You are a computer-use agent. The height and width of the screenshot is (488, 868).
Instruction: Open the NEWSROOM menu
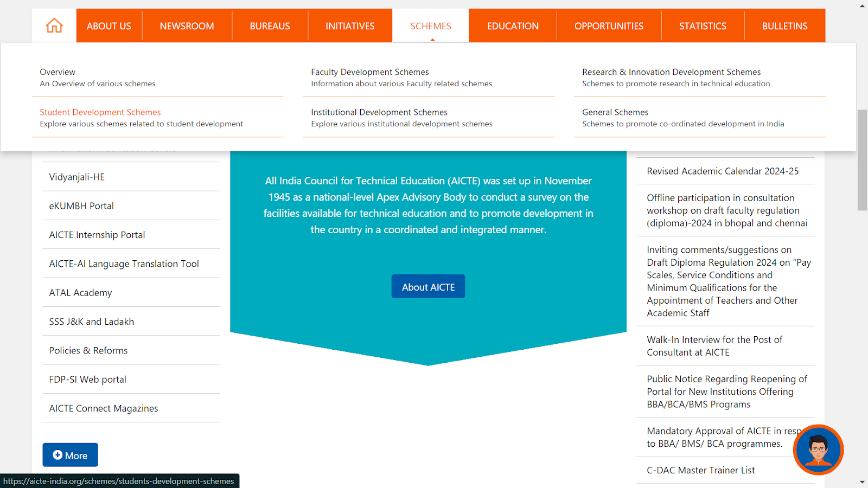point(187,25)
